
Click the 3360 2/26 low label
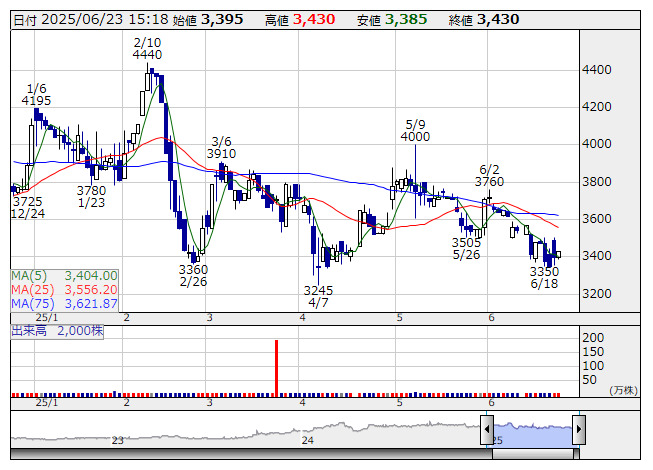click(x=193, y=276)
